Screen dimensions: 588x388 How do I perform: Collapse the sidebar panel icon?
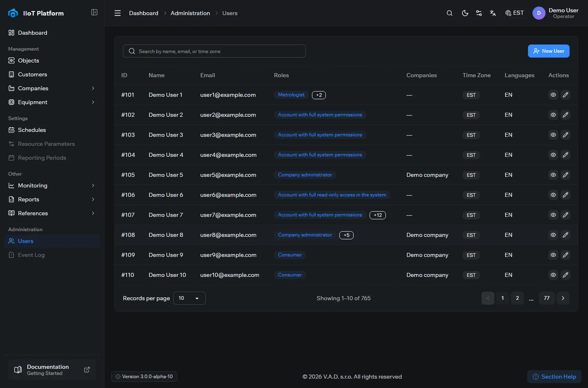coord(94,12)
